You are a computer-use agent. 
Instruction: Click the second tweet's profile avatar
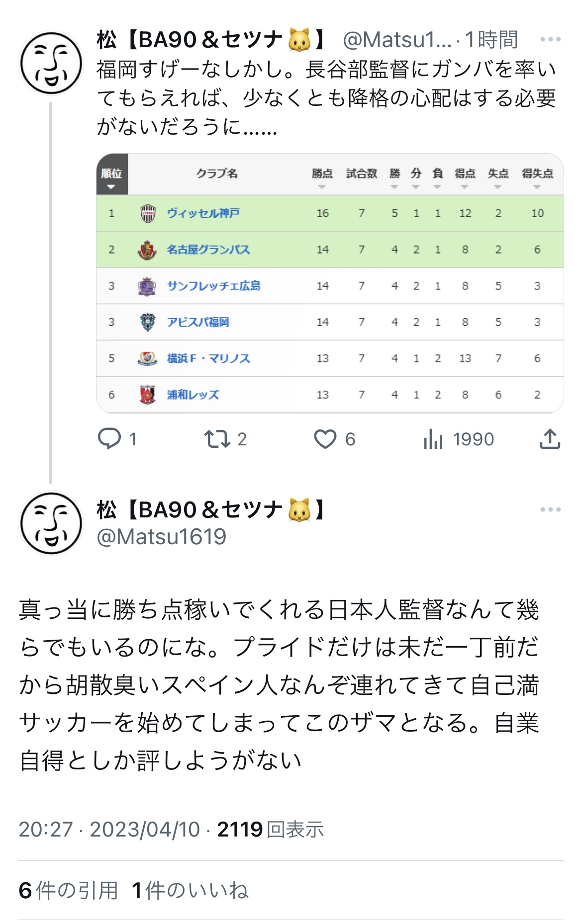tap(51, 523)
